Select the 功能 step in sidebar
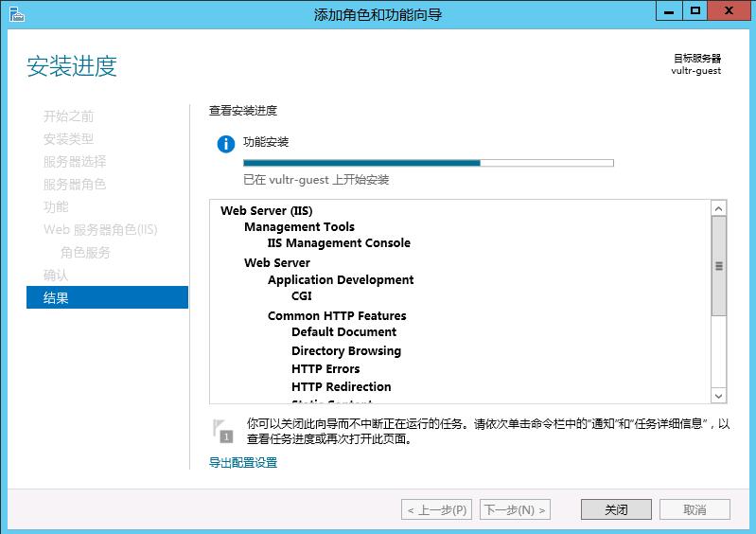Image resolution: width=756 pixels, height=534 pixels. 56,207
